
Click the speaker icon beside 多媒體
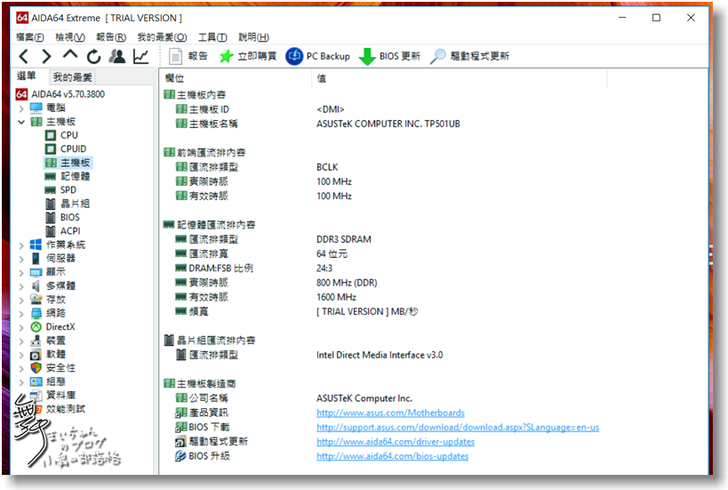36,286
